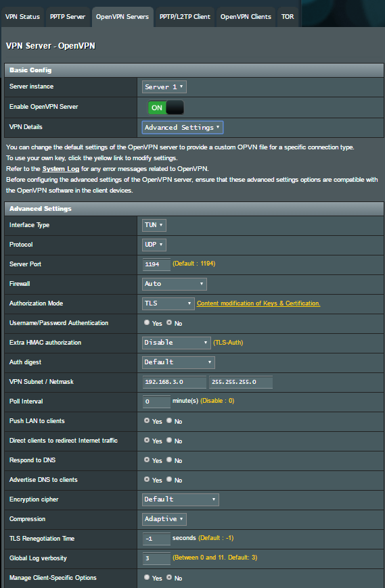Open the Auth digest dropdown
The height and width of the screenshot is (588, 385).
pyautogui.click(x=178, y=362)
